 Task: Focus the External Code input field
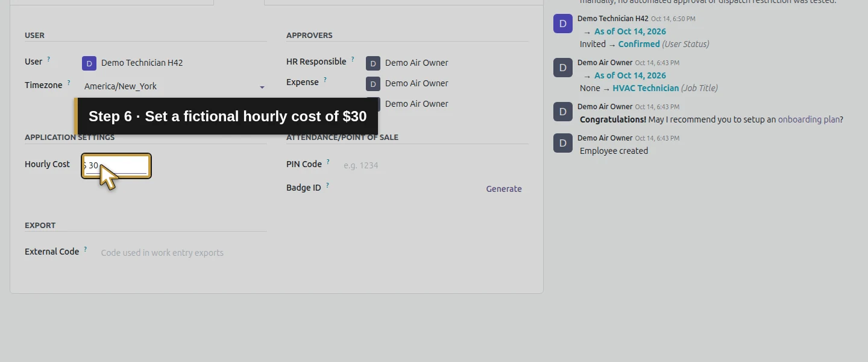point(183,253)
